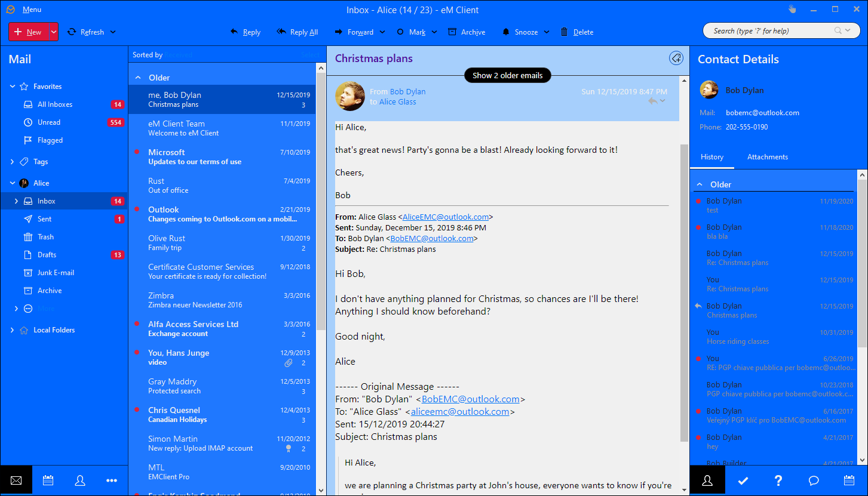This screenshot has height=496, width=868.
Task: Click the tag icon beside Christmas plans
Action: point(676,58)
